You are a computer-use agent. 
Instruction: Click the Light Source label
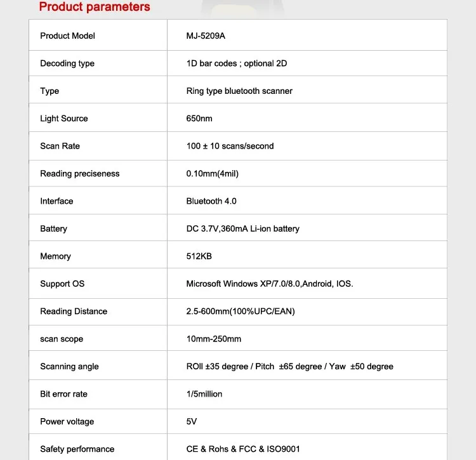[64, 119]
